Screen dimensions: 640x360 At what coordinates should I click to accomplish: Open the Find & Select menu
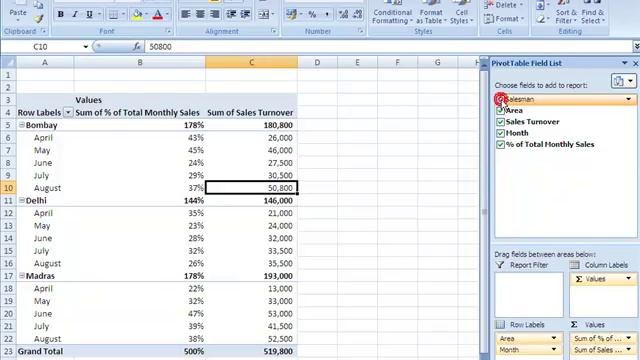tap(592, 13)
